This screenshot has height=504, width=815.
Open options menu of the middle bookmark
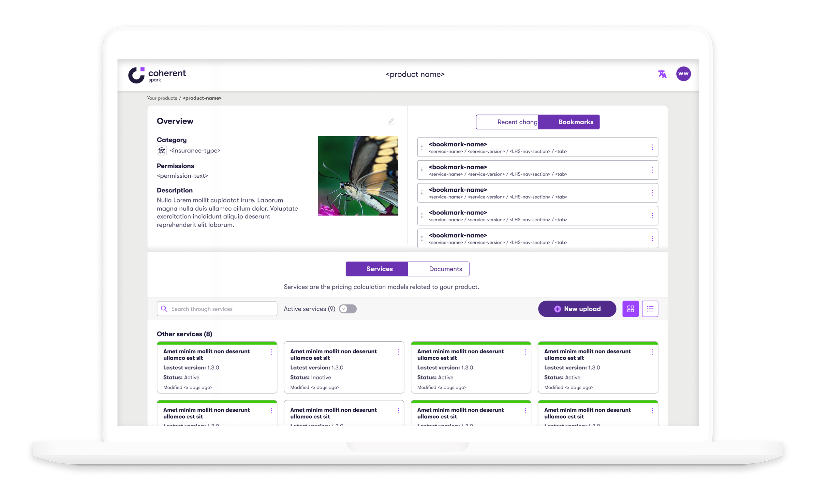pos(652,193)
